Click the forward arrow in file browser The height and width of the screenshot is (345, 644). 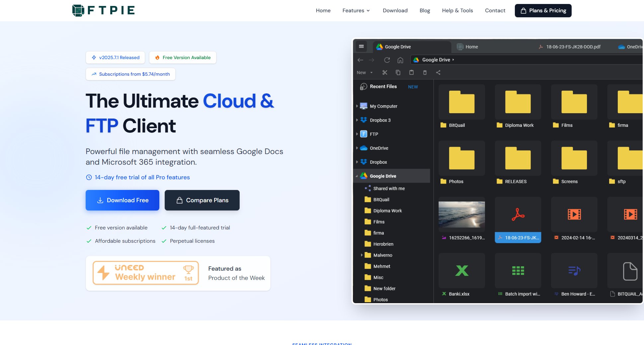pos(371,60)
